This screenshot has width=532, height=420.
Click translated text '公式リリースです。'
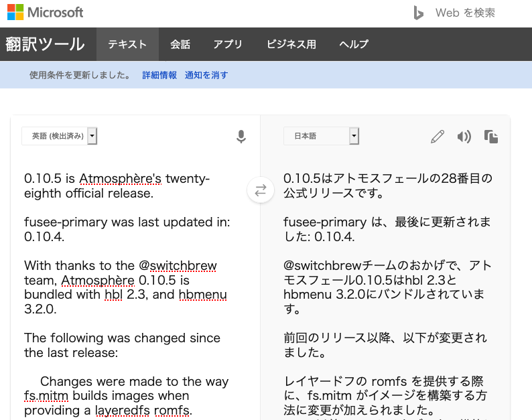pos(334,194)
